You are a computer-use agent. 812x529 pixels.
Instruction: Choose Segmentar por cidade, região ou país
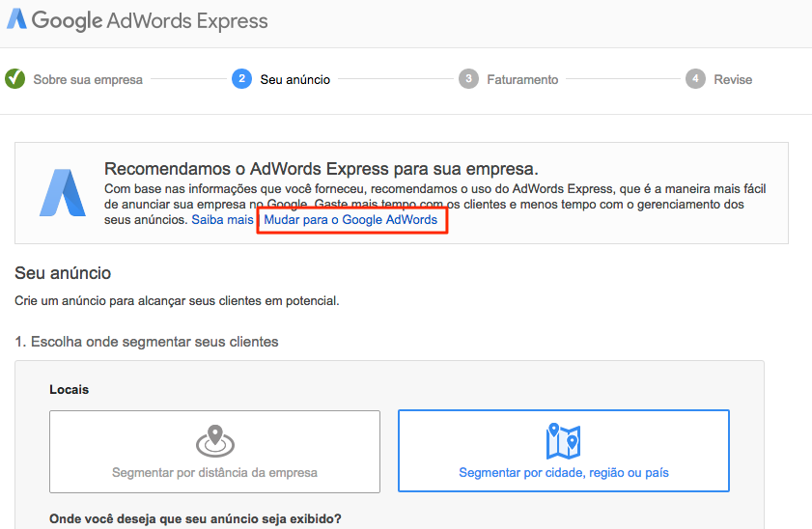click(564, 451)
